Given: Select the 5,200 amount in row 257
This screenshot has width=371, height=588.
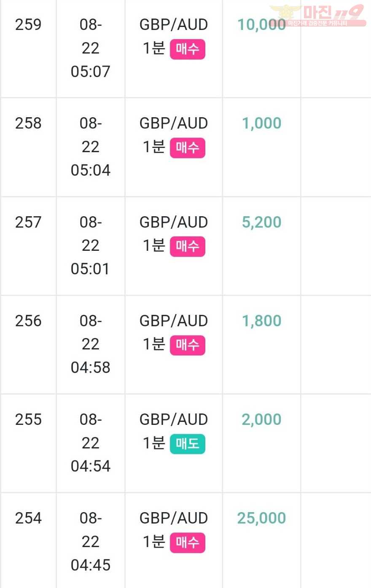Looking at the screenshot, I should point(261,222).
